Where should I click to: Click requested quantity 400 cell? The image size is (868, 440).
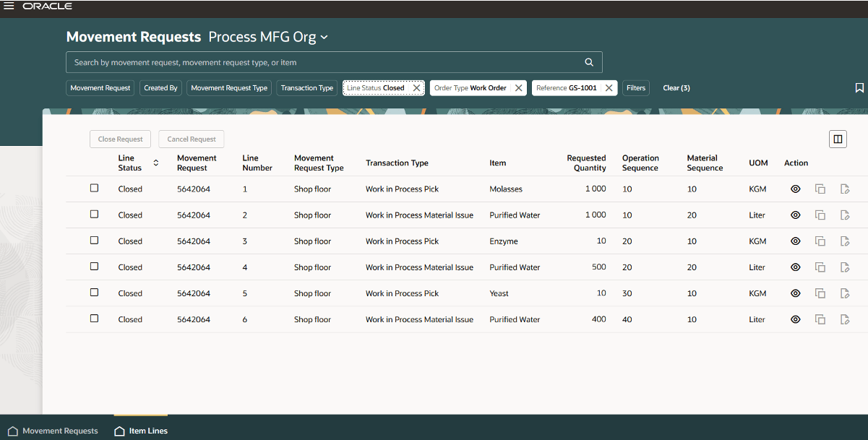598,319
